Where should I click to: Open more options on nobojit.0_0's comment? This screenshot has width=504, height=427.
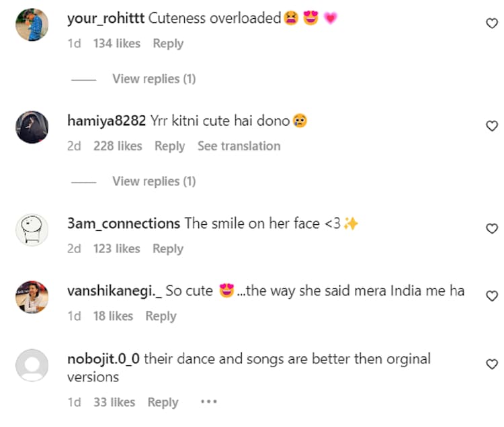(x=209, y=402)
